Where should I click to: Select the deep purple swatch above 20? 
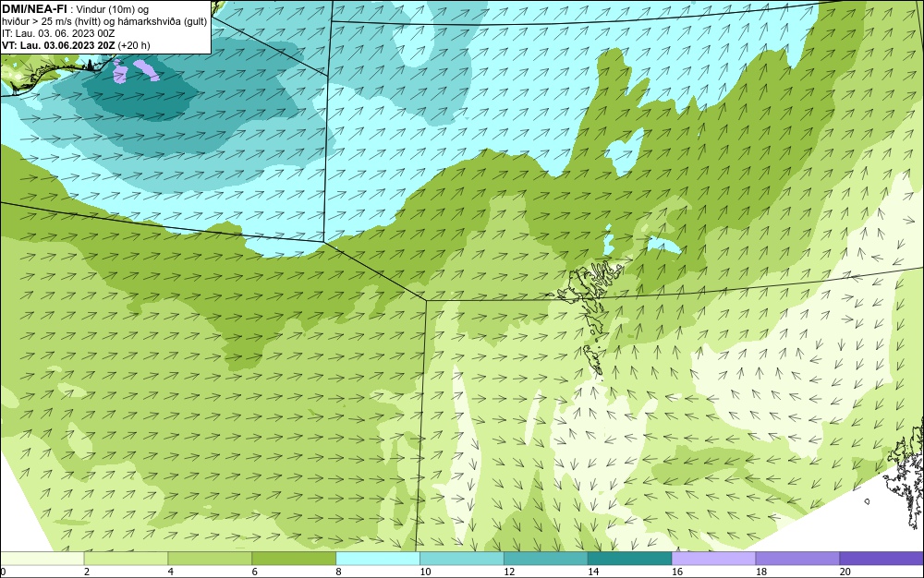[881, 559]
